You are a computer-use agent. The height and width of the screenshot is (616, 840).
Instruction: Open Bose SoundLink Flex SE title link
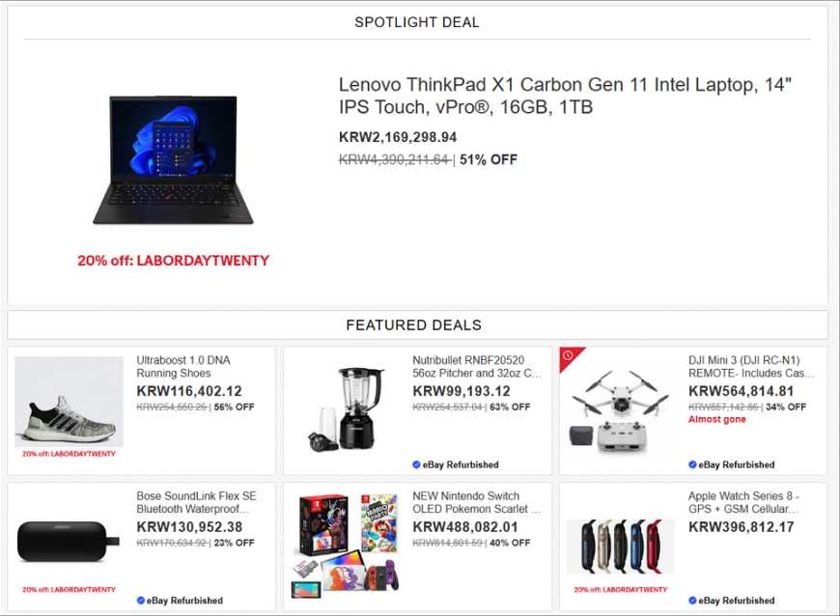point(196,502)
